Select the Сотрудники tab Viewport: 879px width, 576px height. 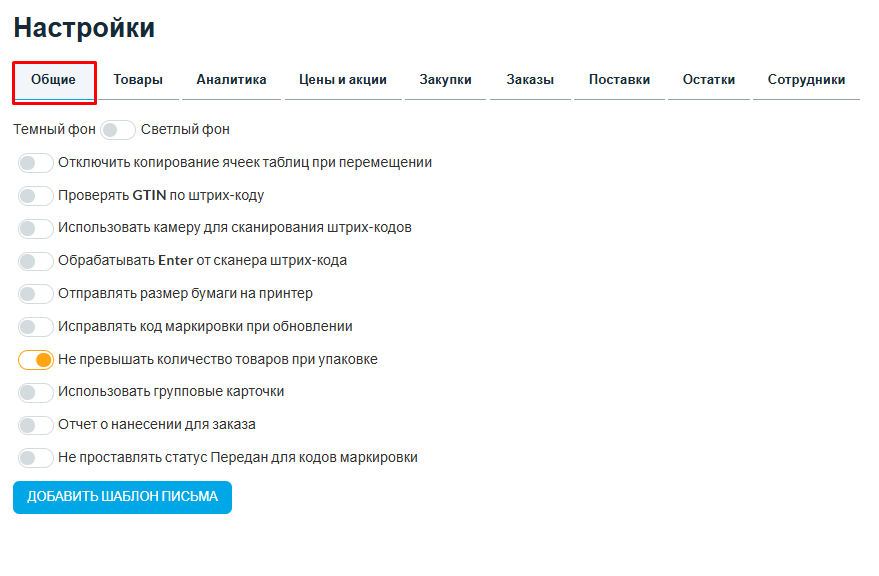pyautogui.click(x=806, y=80)
